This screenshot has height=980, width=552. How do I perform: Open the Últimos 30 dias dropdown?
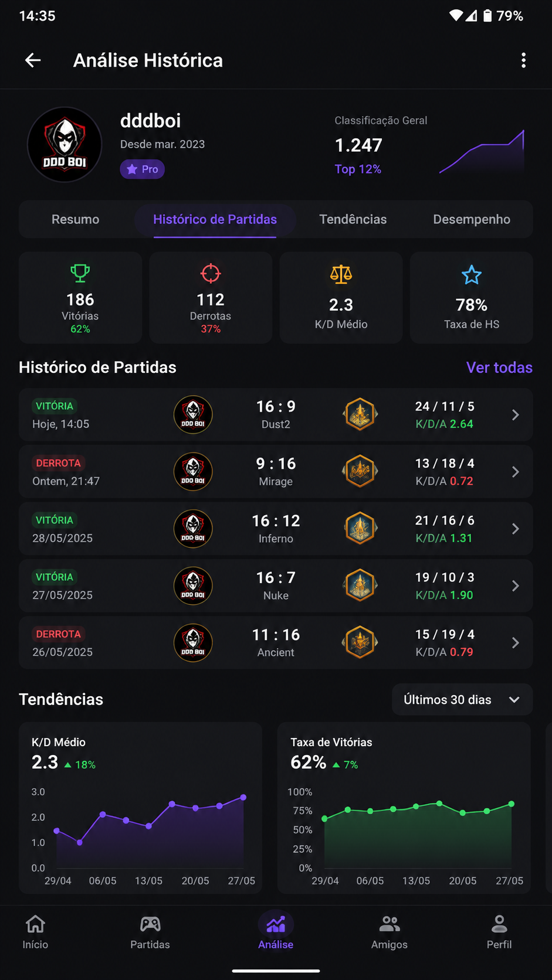tap(462, 699)
